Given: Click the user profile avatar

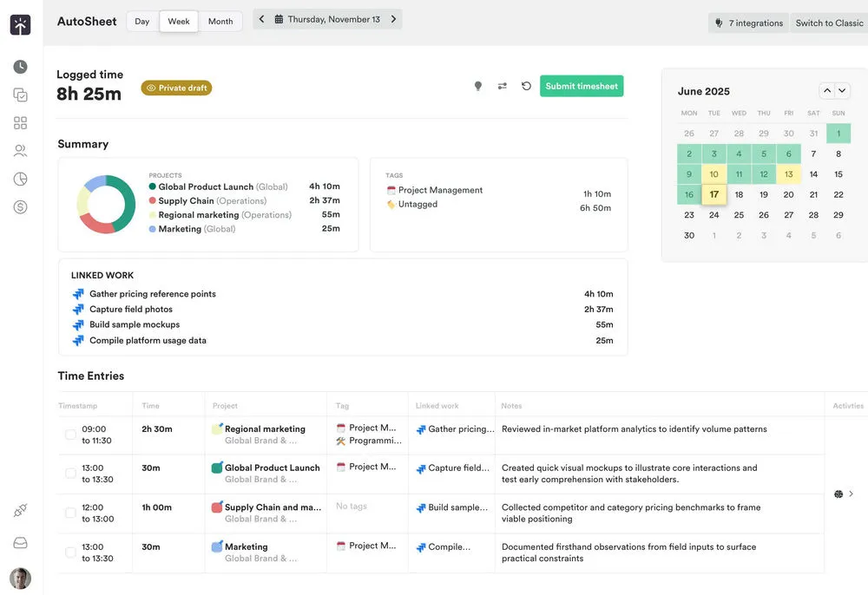Looking at the screenshot, I should coord(21,579).
